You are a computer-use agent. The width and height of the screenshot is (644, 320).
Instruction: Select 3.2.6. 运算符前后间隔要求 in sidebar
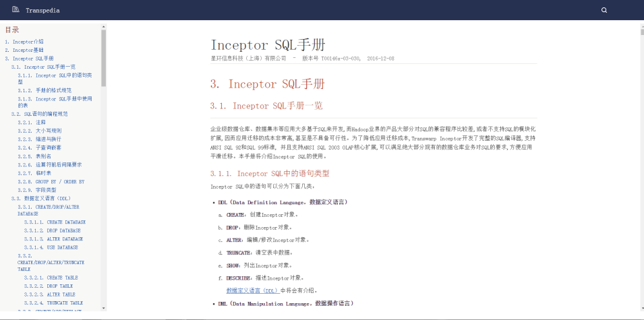[x=50, y=164]
